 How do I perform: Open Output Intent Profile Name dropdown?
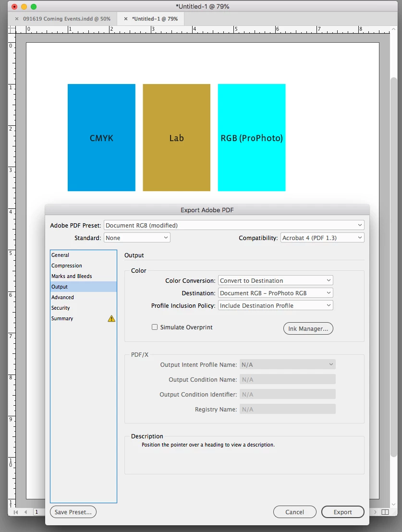(x=288, y=365)
